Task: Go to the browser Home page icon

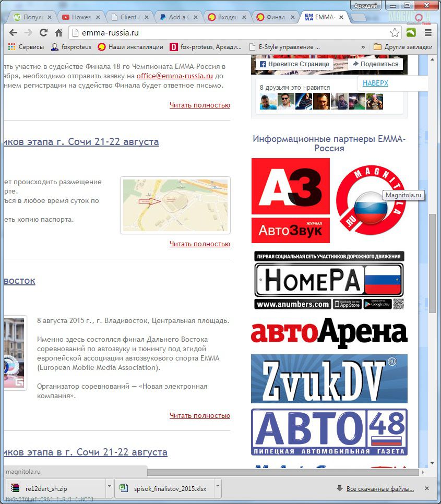Action: point(58,32)
